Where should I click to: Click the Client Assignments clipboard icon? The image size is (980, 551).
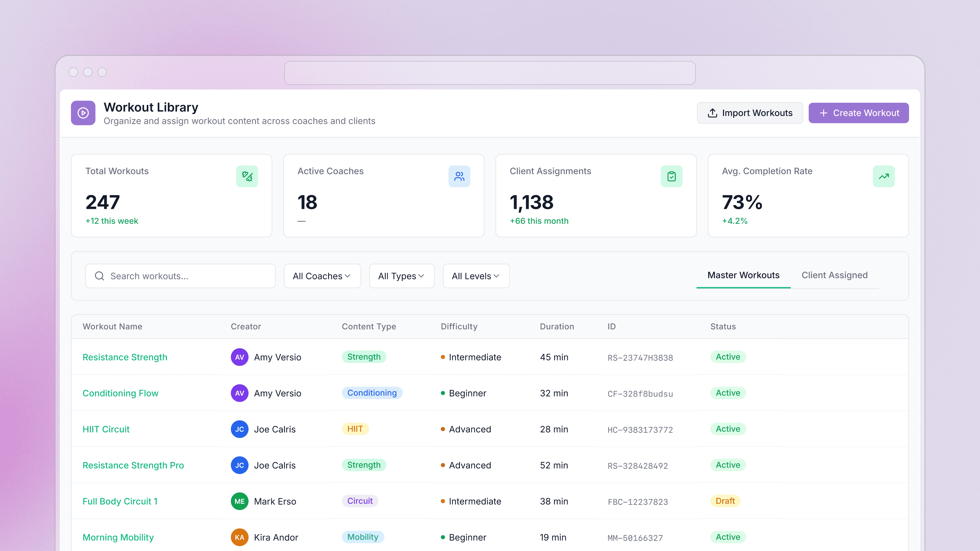point(671,177)
